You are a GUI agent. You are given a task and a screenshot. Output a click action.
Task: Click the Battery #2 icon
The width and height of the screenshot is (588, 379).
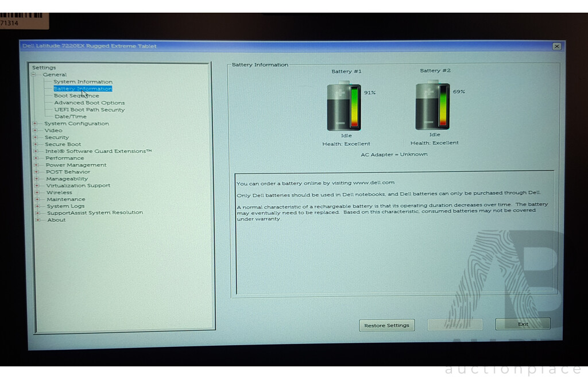pos(432,105)
